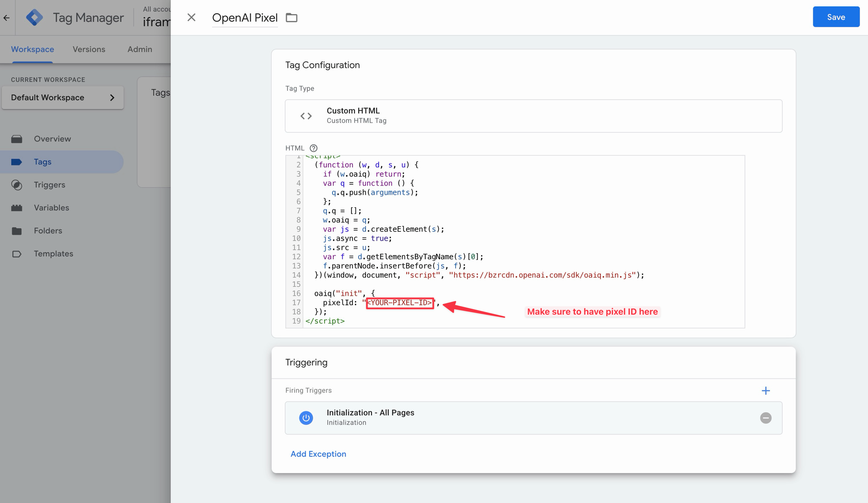Click the chevron arrow on Default Workspace
The height and width of the screenshot is (503, 868).
pos(112,98)
